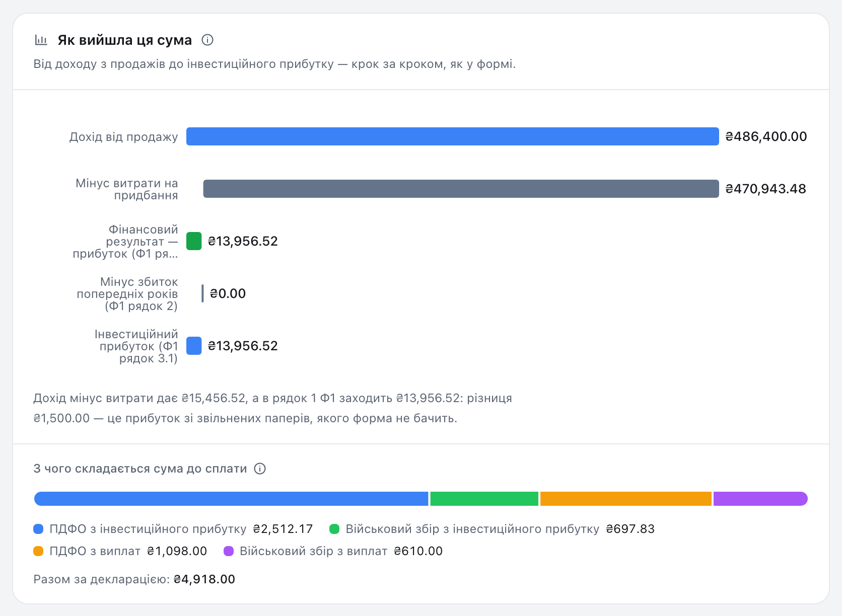Image resolution: width=842 pixels, height=616 pixels.
Task: Click the bar chart icon beside the title
Action: tap(41, 40)
